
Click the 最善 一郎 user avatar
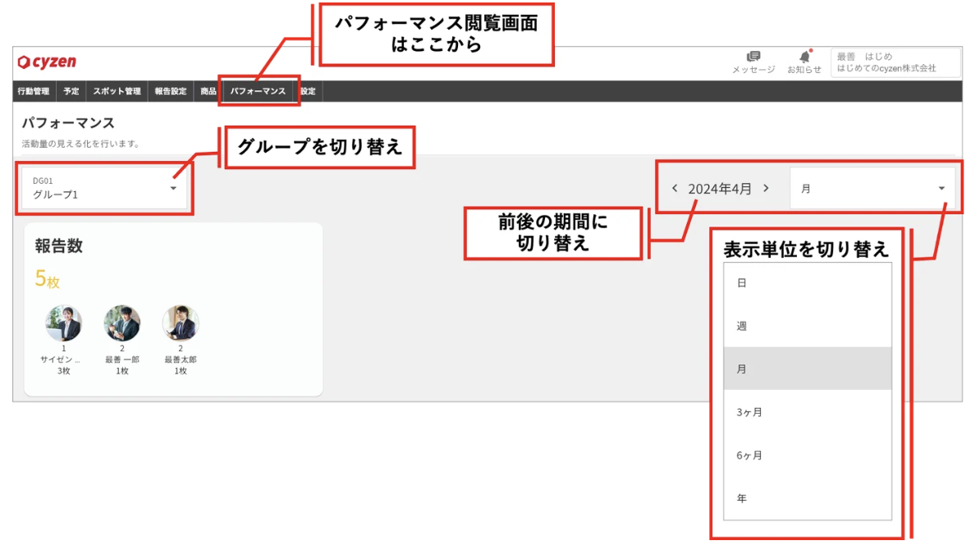tap(121, 323)
